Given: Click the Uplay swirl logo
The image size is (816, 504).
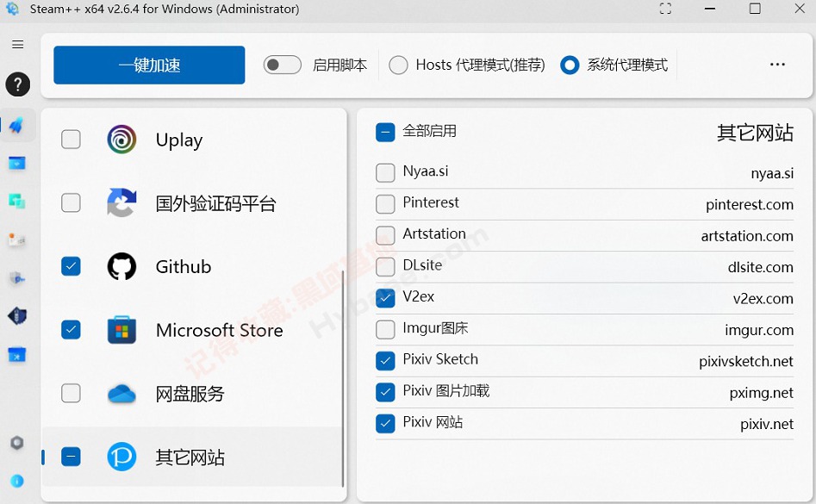Looking at the screenshot, I should coord(121,140).
